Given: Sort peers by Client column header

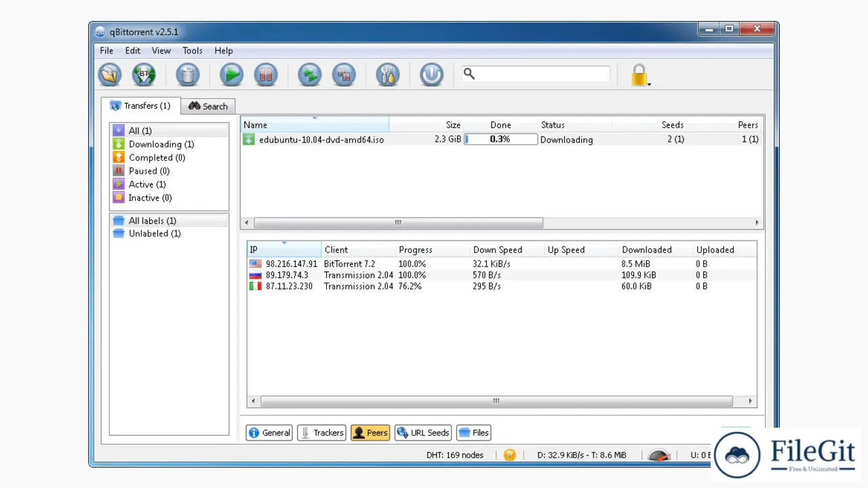Looking at the screenshot, I should (358, 249).
